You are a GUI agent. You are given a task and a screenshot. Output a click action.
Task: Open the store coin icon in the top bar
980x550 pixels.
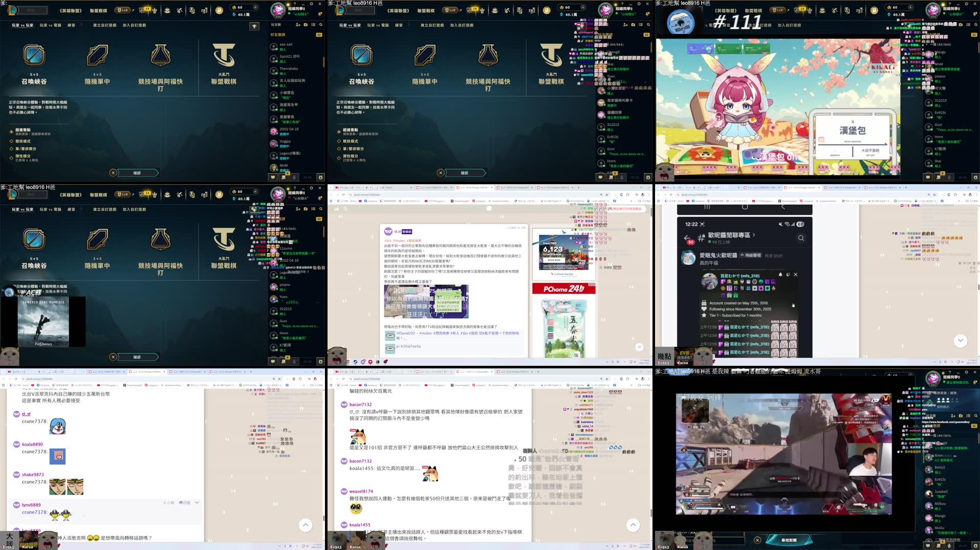coord(218,11)
